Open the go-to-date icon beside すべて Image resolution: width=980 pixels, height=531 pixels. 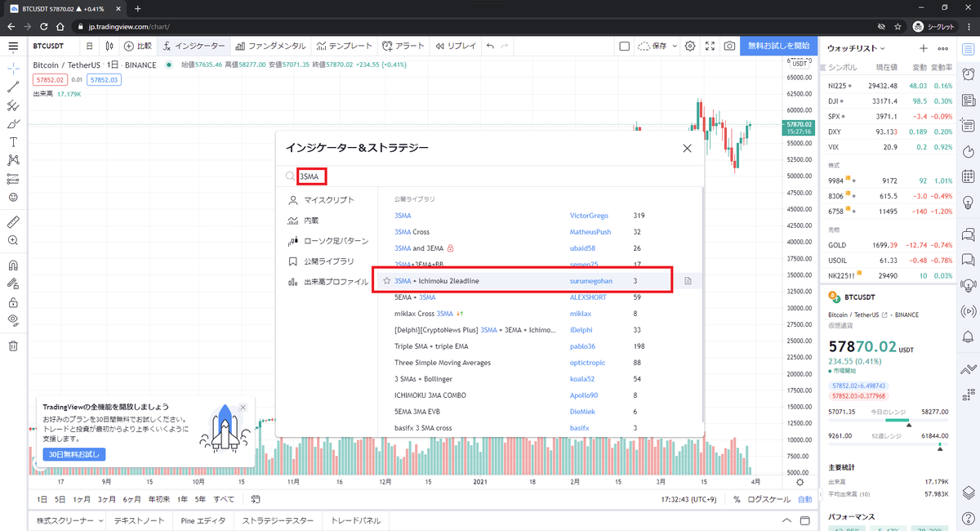[256, 499]
